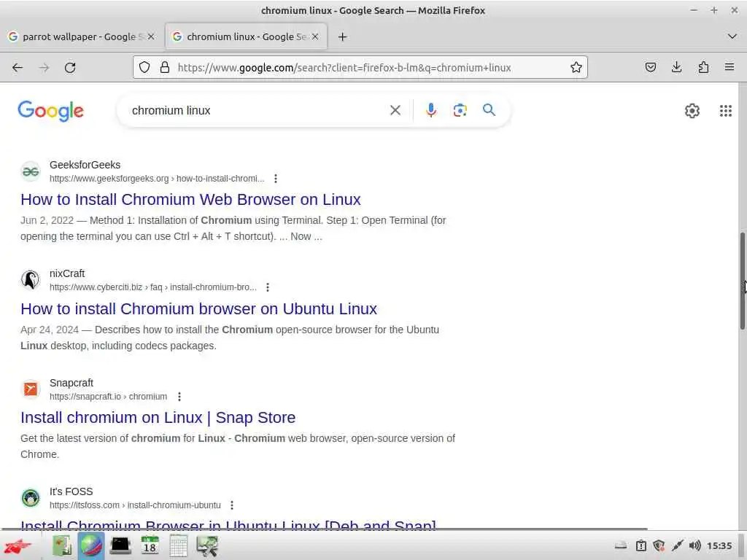Open the calendar taskbar icon showing 18

[x=150, y=545]
